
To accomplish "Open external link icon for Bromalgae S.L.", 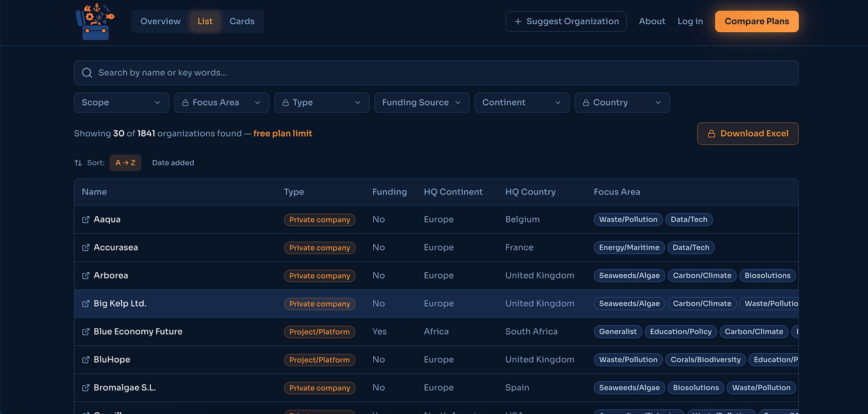I will click(85, 388).
